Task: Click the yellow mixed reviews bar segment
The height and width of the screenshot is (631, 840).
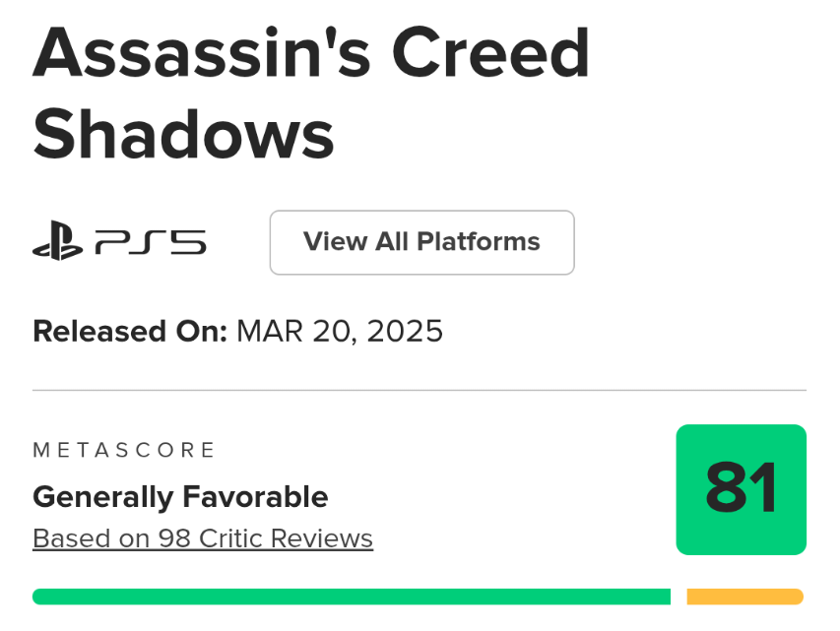Action: coord(744,597)
